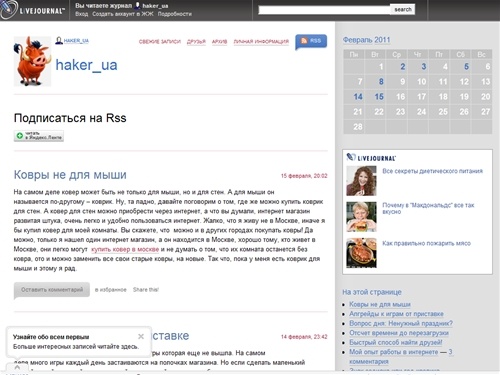
Task: Open the 'Февраль 2011' calendar heading
Action: coord(366,40)
